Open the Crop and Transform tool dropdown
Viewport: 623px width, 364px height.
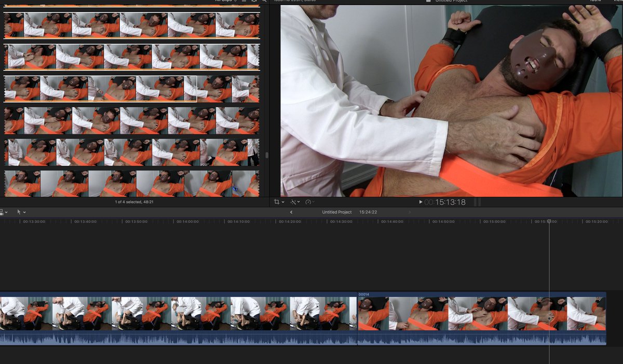point(279,202)
